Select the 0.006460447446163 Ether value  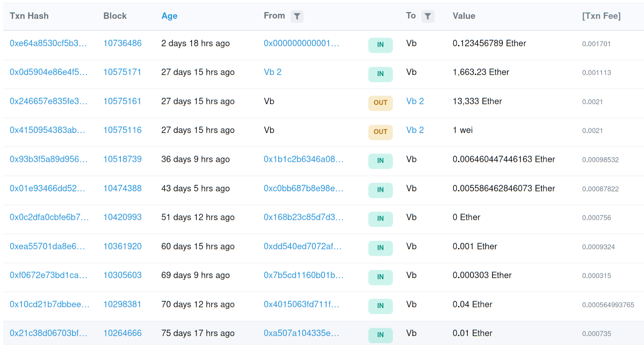(x=504, y=159)
